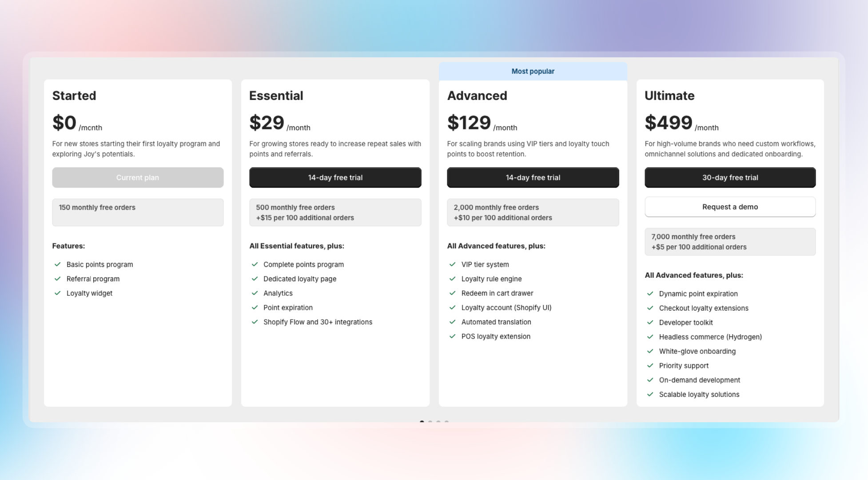Start Essential 14-day free trial
The width and height of the screenshot is (868, 480).
[335, 177]
